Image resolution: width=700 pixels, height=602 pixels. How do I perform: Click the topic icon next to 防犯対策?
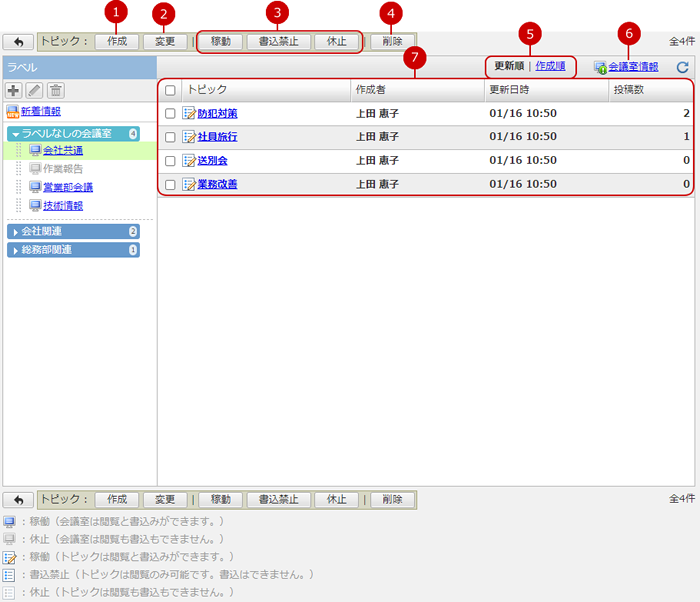(x=189, y=113)
